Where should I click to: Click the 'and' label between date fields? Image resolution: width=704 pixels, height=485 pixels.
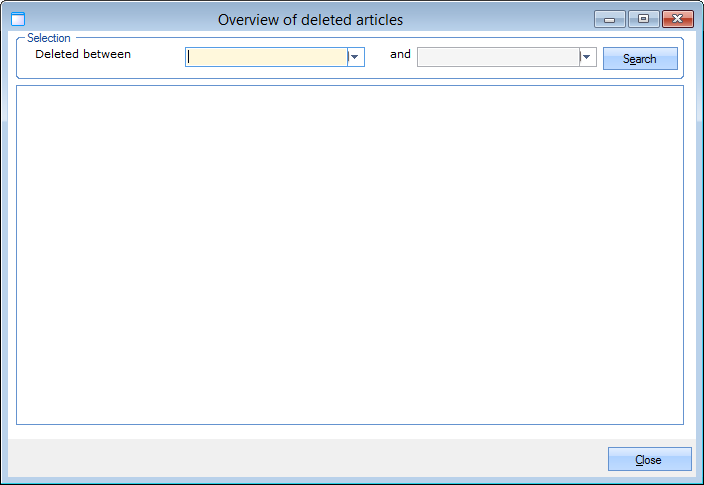[400, 54]
